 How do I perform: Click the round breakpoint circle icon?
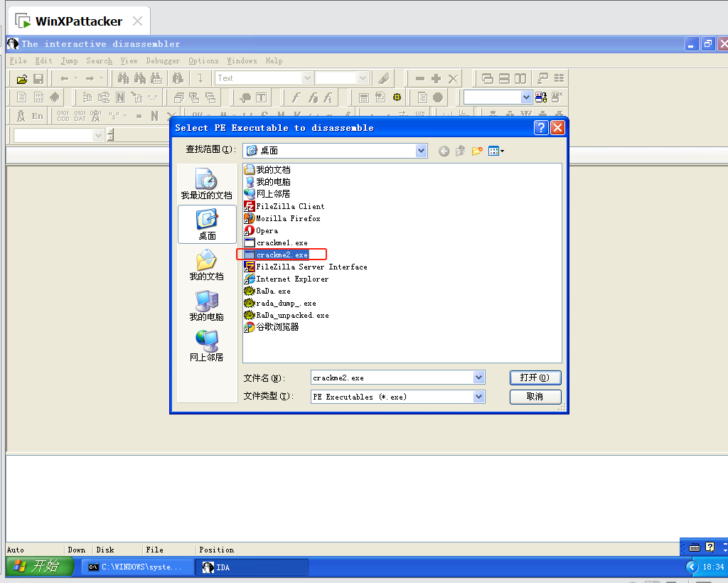pyautogui.click(x=438, y=97)
